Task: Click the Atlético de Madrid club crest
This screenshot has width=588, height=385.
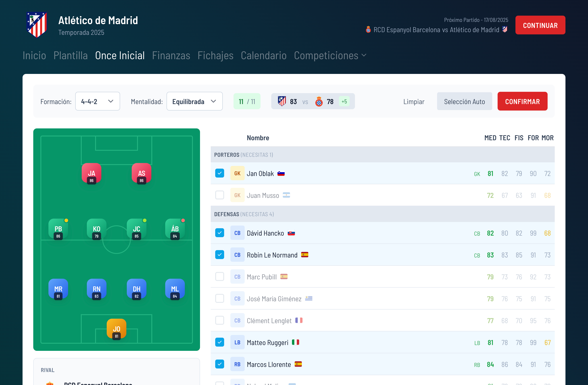Action: coord(37,25)
